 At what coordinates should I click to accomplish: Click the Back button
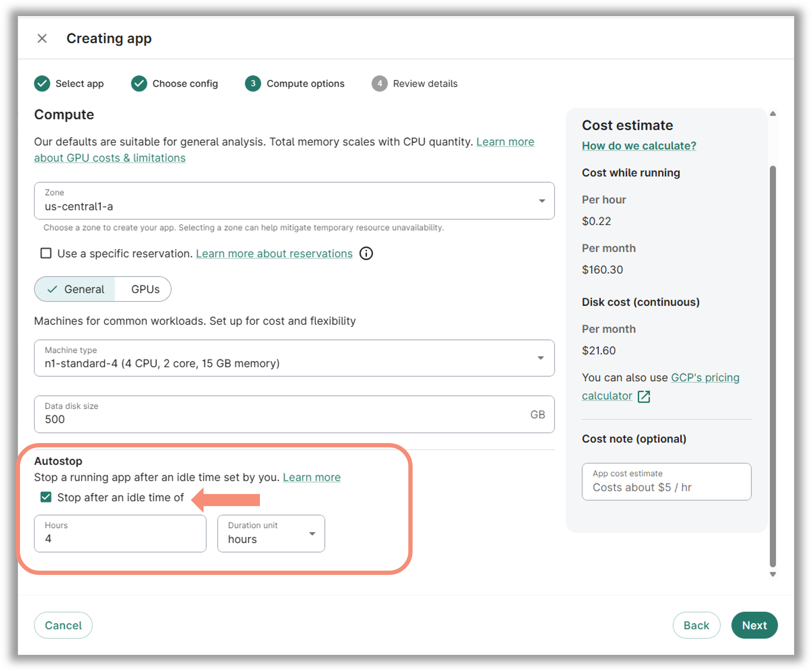696,625
